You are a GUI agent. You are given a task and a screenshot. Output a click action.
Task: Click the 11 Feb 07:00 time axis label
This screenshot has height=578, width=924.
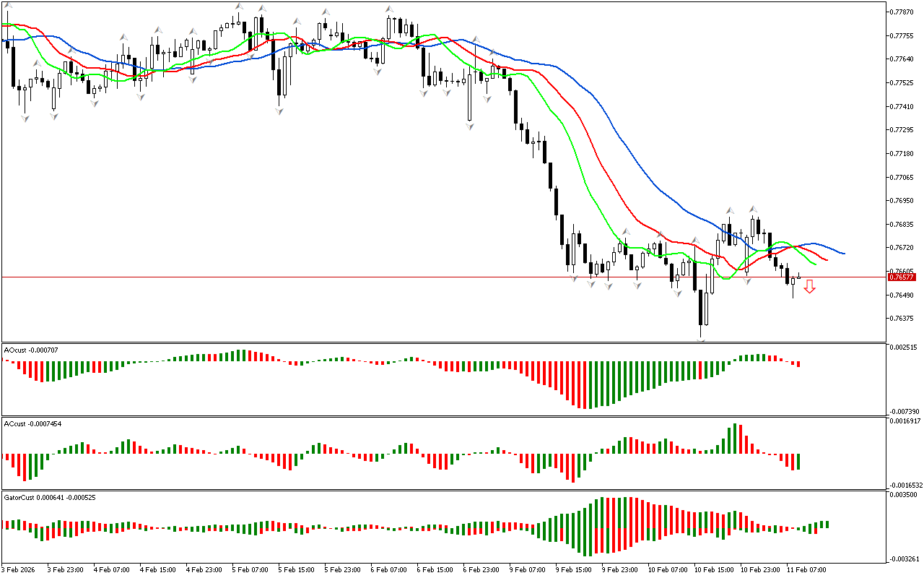tap(808, 570)
